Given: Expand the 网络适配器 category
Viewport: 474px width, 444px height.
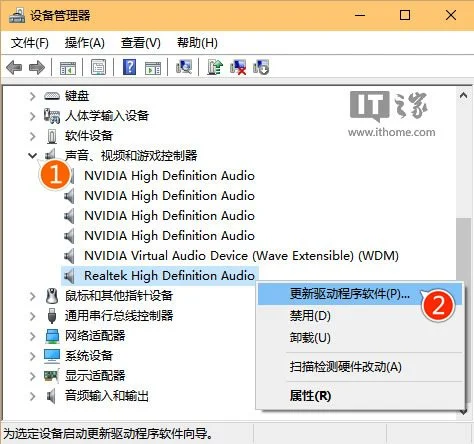Looking at the screenshot, I should tap(32, 336).
